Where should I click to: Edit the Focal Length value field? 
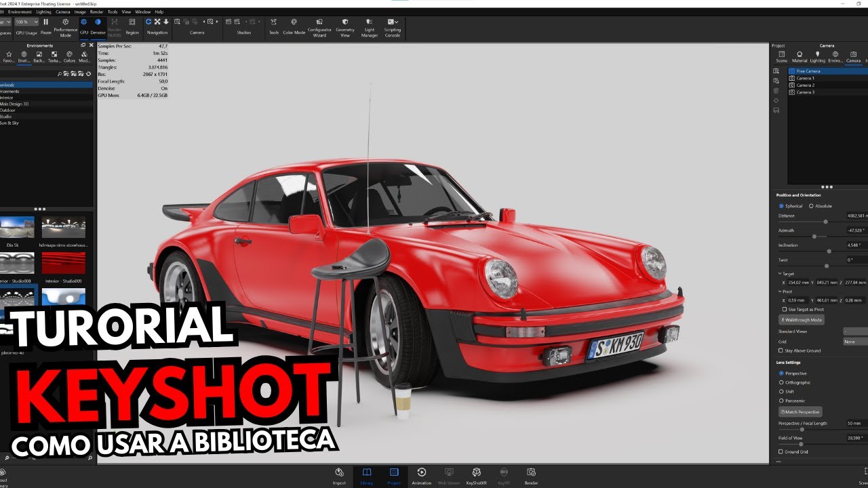point(856,424)
